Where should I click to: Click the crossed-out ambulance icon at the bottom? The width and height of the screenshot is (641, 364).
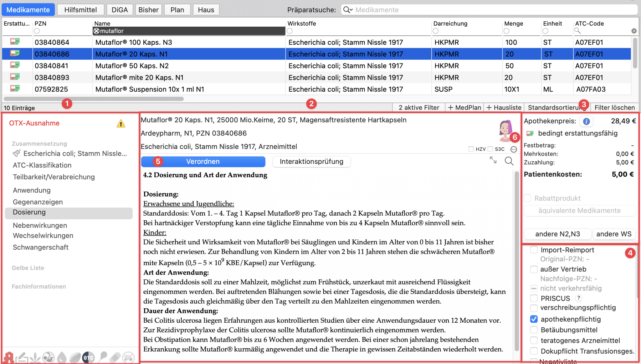(128, 357)
